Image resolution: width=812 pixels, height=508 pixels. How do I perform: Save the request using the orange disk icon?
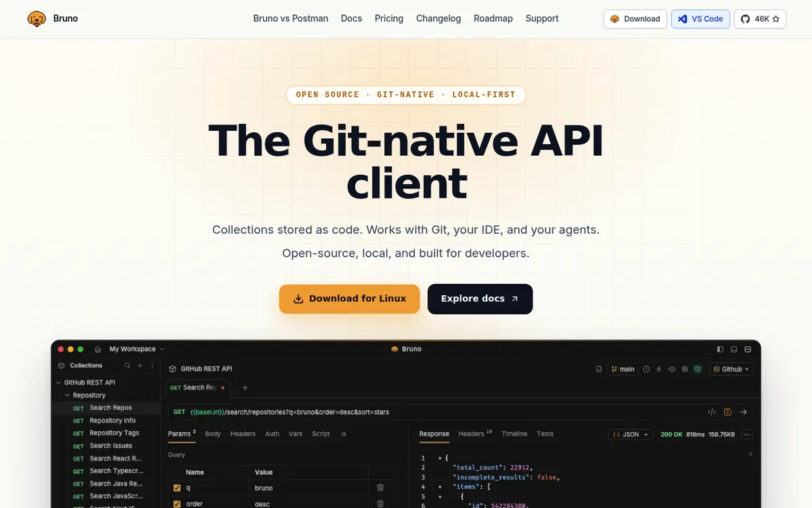point(727,412)
